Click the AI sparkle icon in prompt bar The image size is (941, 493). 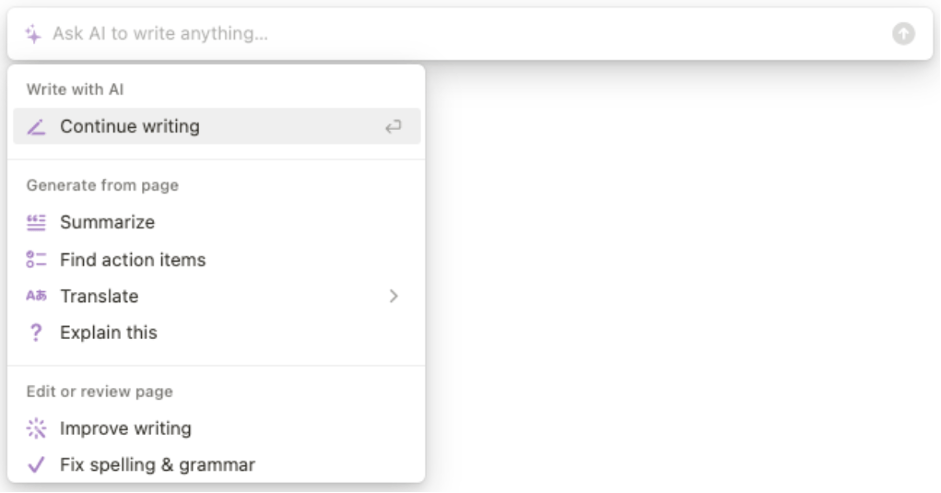(x=34, y=34)
